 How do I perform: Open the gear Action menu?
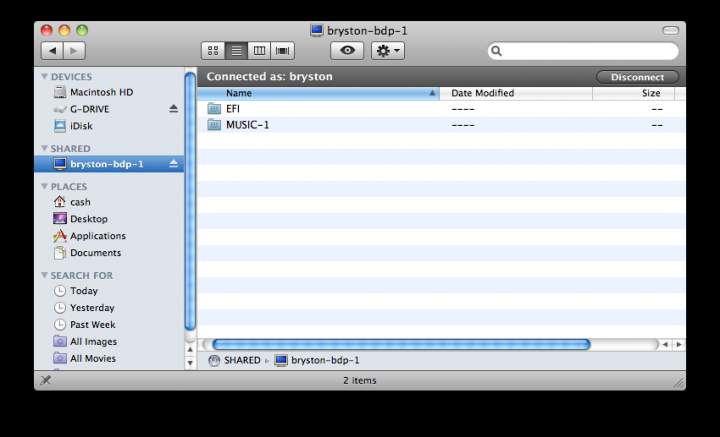pyautogui.click(x=388, y=50)
